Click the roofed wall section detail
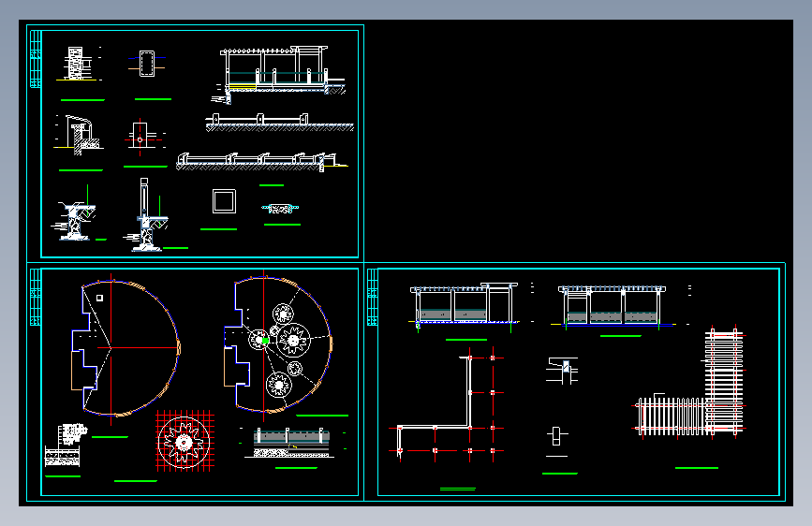Viewport: 812px width, 526px height. pos(79,135)
